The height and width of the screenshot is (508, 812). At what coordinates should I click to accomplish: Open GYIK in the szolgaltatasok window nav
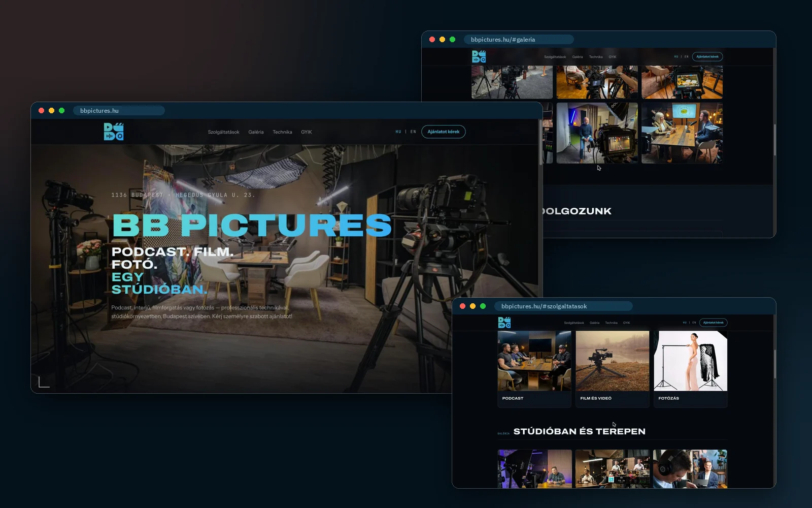click(627, 323)
